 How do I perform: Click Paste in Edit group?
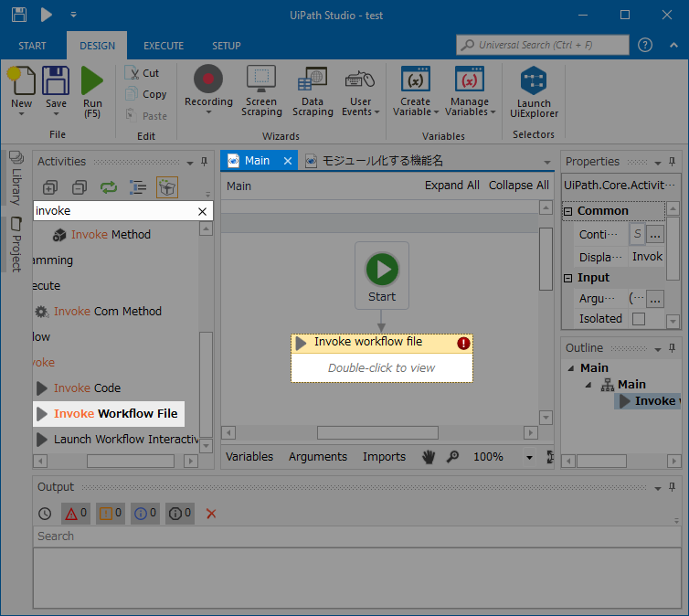(x=146, y=115)
